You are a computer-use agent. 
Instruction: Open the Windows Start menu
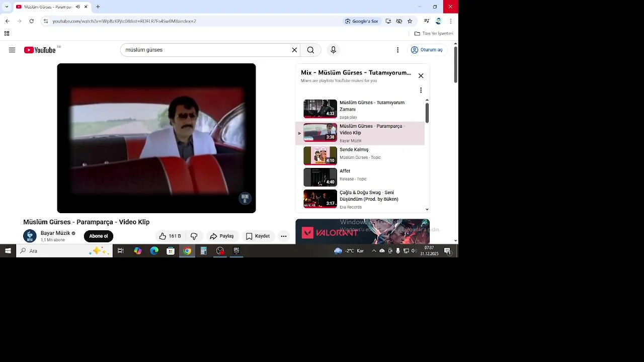pos(8,251)
